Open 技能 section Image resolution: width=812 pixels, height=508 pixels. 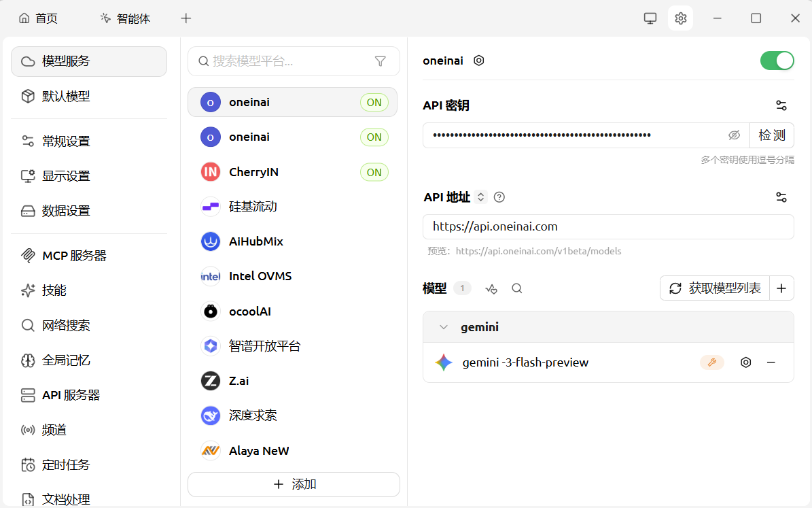(89, 290)
